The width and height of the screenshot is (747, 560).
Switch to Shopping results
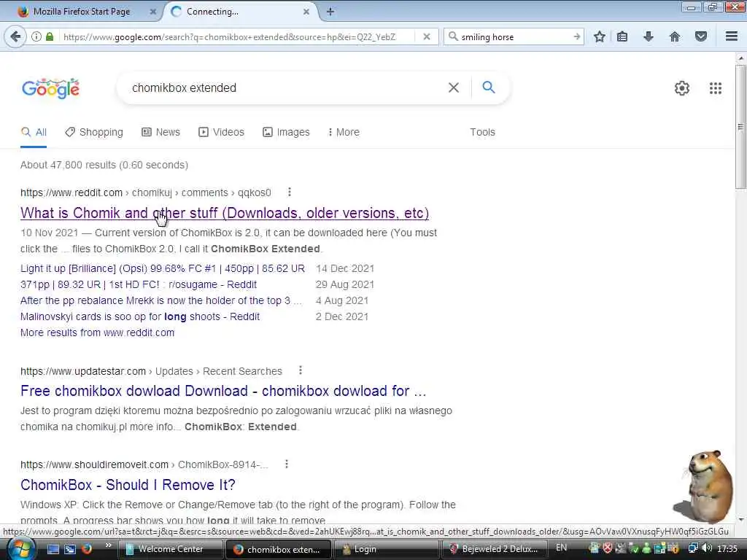click(94, 132)
